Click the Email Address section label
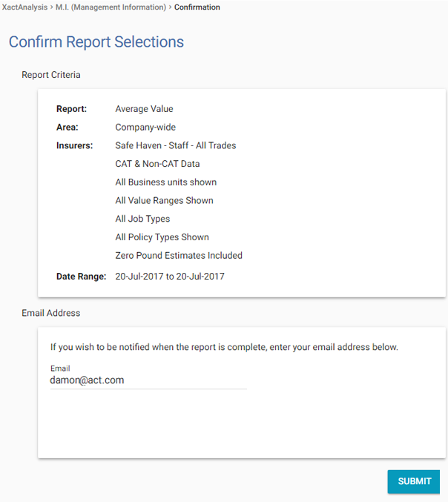The image size is (448, 502). tap(50, 313)
